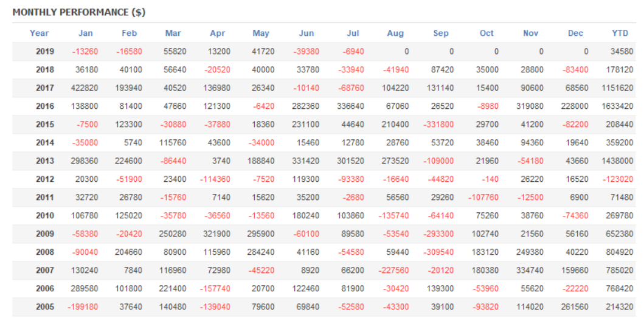This screenshot has width=644, height=318.
Task: Click the "YTD" column header
Action: click(x=620, y=33)
